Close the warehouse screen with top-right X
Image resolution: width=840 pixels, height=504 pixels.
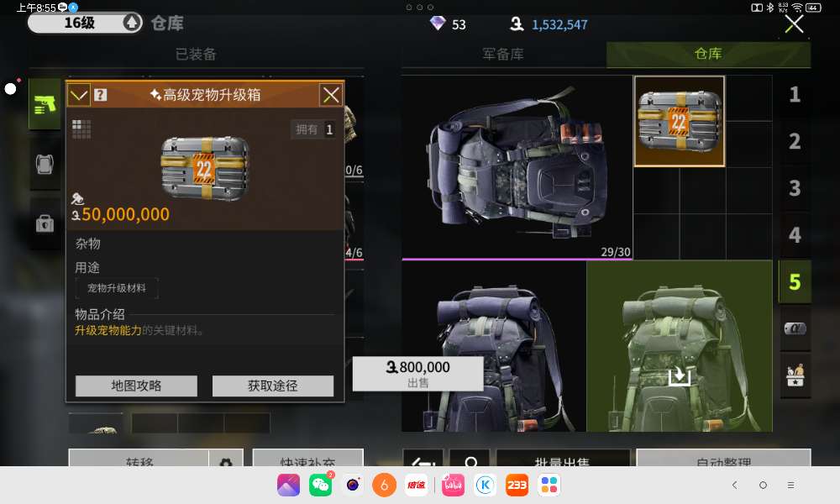794,24
